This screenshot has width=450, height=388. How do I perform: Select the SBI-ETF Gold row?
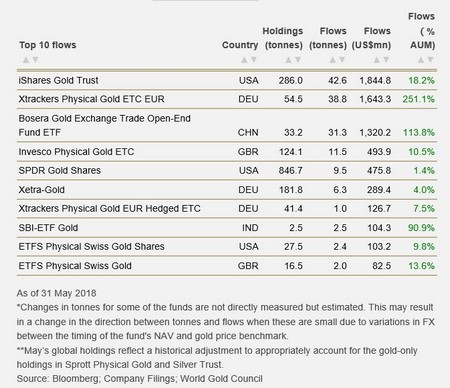[227, 228]
